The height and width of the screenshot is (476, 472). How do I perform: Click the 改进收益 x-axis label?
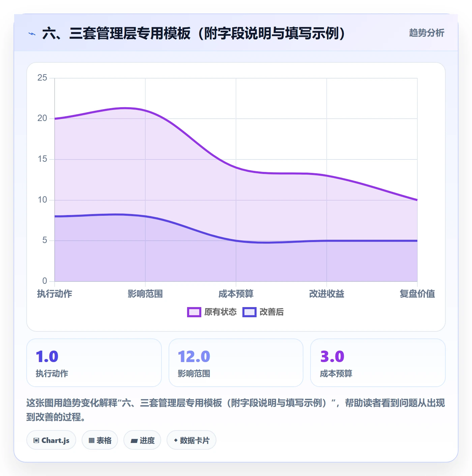click(x=327, y=294)
